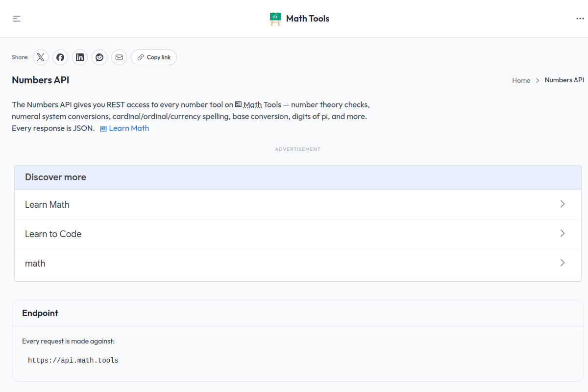Copy the page link
The image size is (588, 392).
point(154,57)
